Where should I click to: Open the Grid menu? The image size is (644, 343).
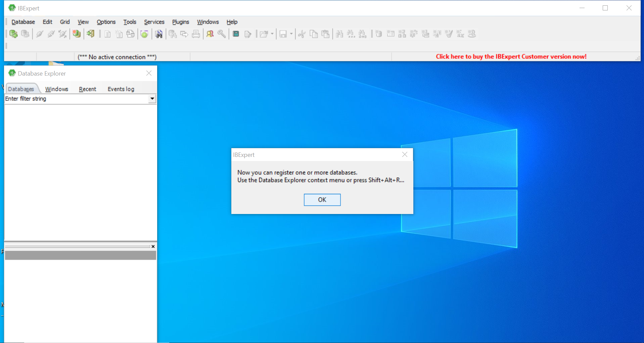65,22
